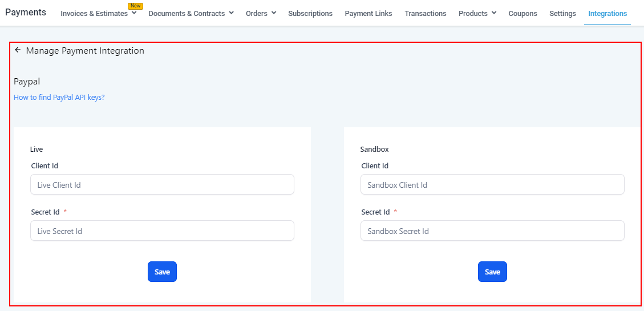Click the Live Client Id input field
644x311 pixels.
coord(162,185)
